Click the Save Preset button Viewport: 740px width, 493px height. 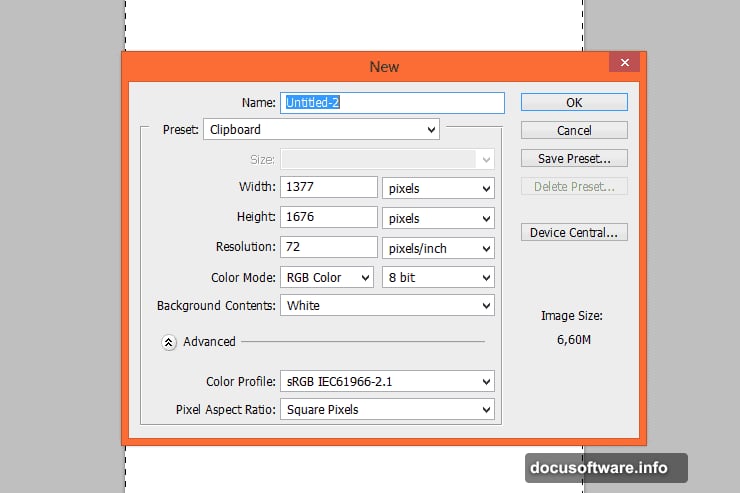point(574,158)
